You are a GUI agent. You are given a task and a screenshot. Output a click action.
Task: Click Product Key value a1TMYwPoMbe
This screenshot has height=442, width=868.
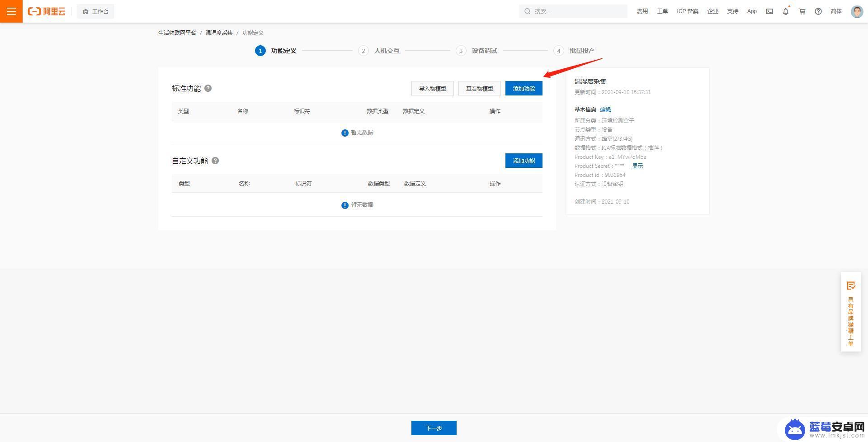coord(627,157)
